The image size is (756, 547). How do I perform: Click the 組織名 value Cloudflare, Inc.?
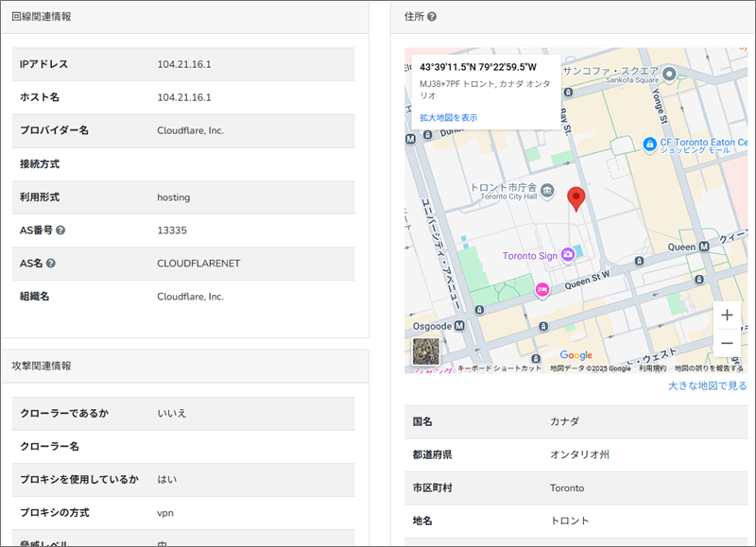(x=191, y=297)
